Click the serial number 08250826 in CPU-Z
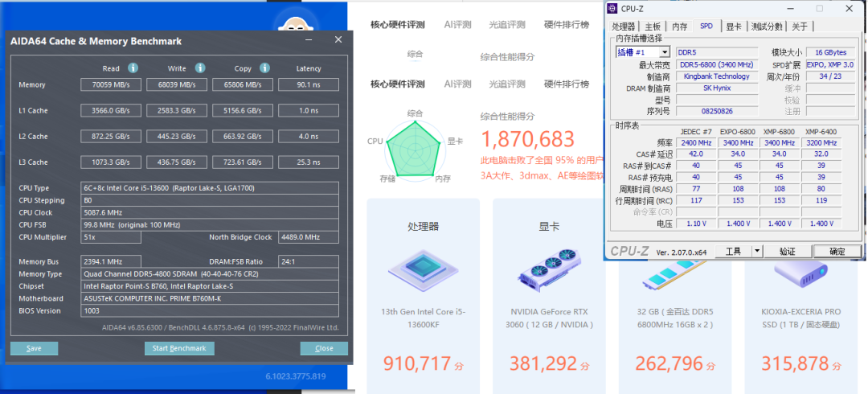Viewport: 868px width, 394px height. [716, 112]
